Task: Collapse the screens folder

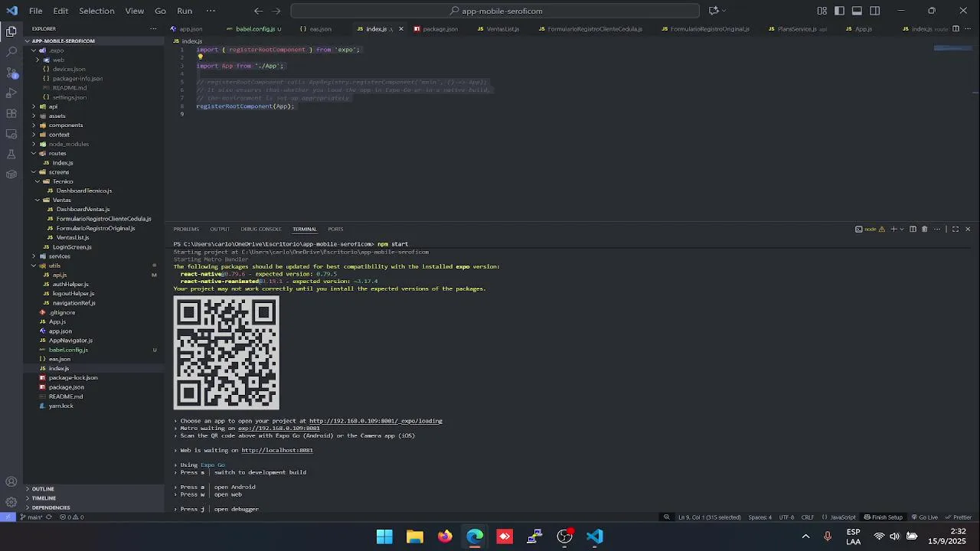Action: [x=59, y=172]
